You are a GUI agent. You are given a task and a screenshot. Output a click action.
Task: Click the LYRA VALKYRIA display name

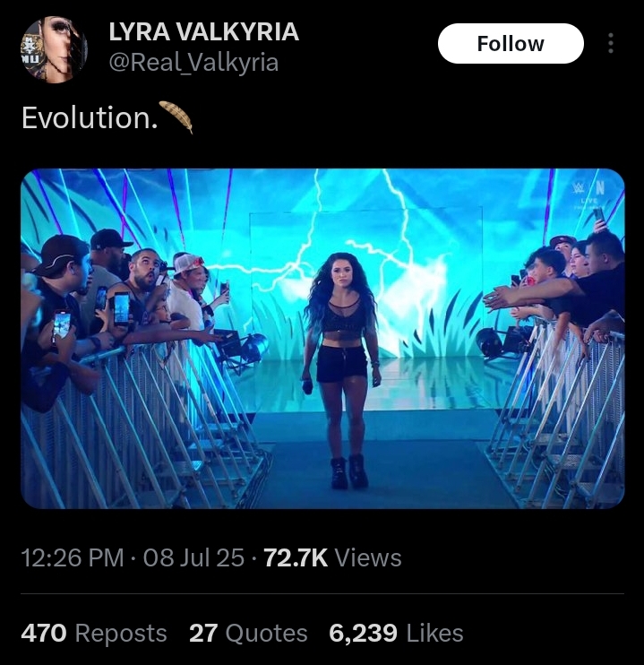click(x=203, y=32)
